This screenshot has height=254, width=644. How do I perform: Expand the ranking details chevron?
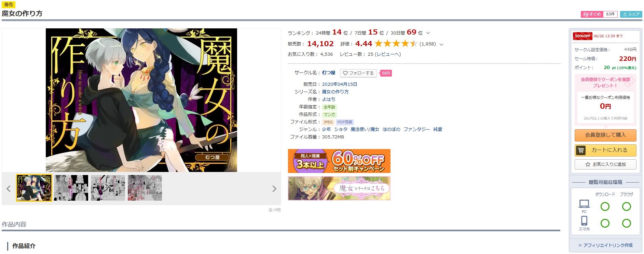click(428, 33)
